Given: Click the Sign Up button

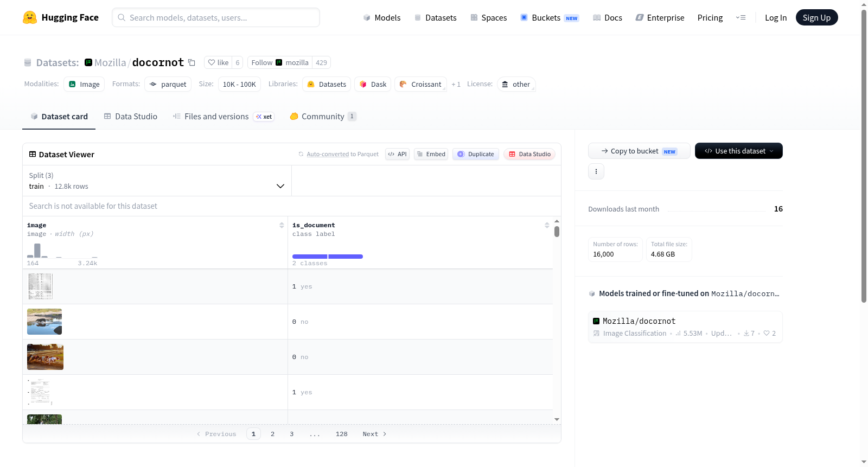Looking at the screenshot, I should click(816, 17).
